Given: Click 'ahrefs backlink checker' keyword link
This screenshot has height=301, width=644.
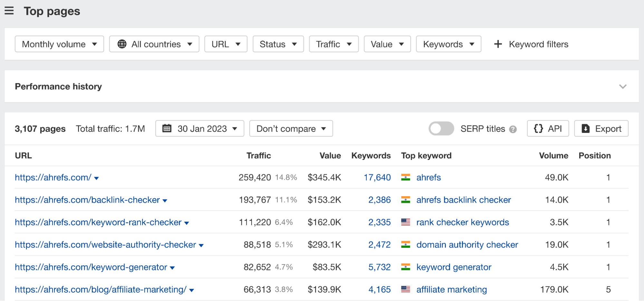Looking at the screenshot, I should click(464, 200).
